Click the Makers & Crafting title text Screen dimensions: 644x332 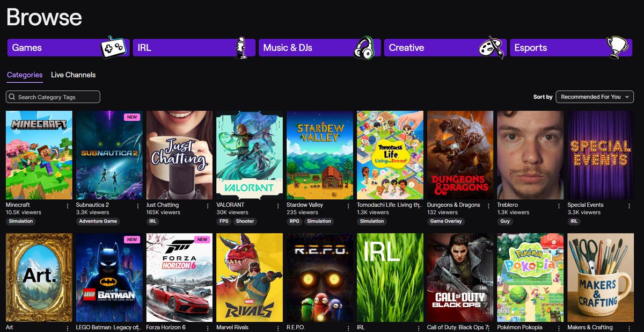590,327
